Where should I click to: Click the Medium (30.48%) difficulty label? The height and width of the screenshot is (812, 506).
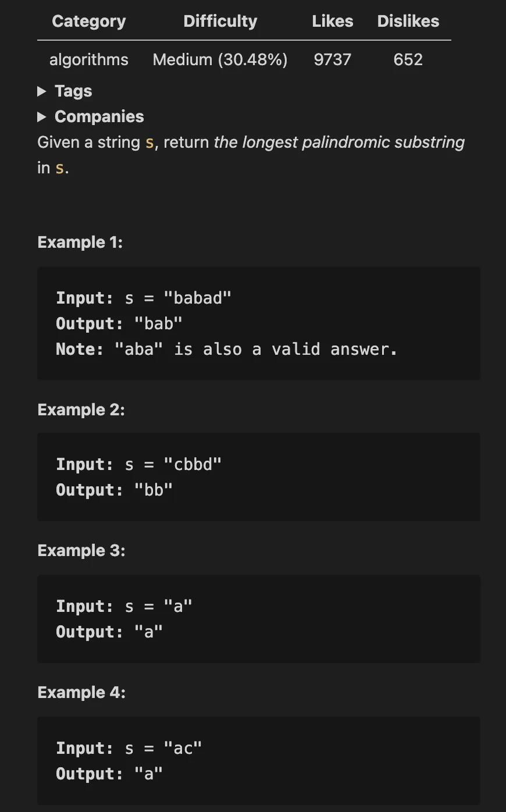[x=220, y=59]
